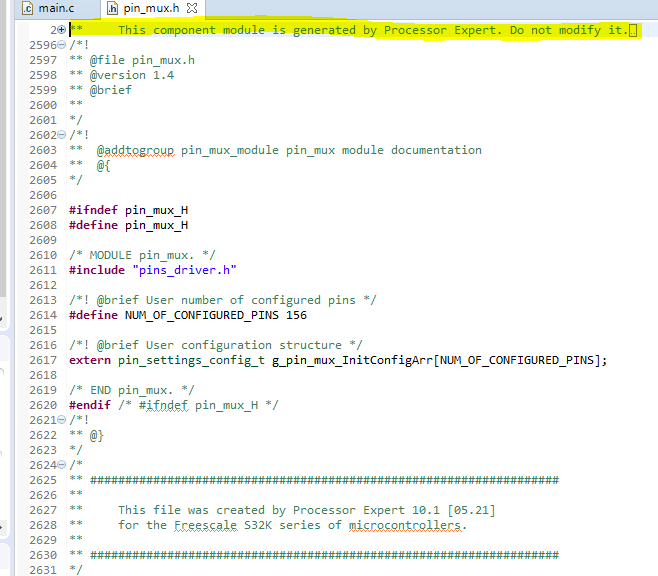Click the '@}' text on line 2622
Viewport: 658px width, 576px height.
tap(97, 435)
